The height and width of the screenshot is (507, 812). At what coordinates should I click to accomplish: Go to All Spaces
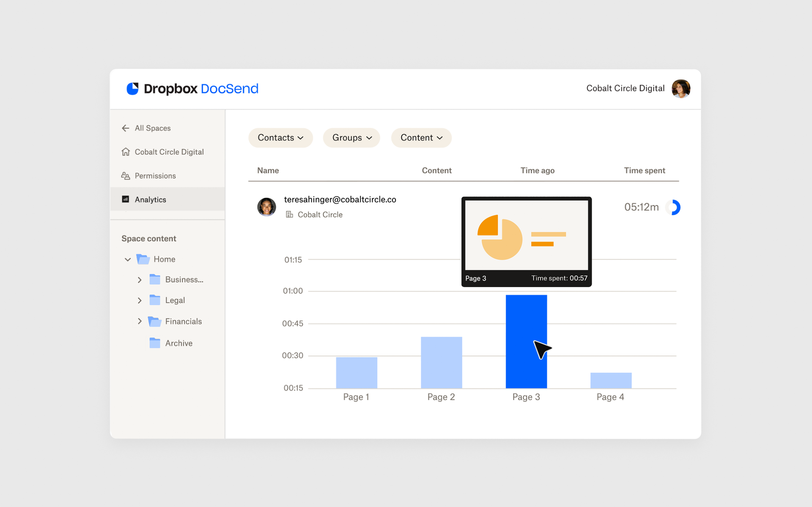(x=152, y=128)
